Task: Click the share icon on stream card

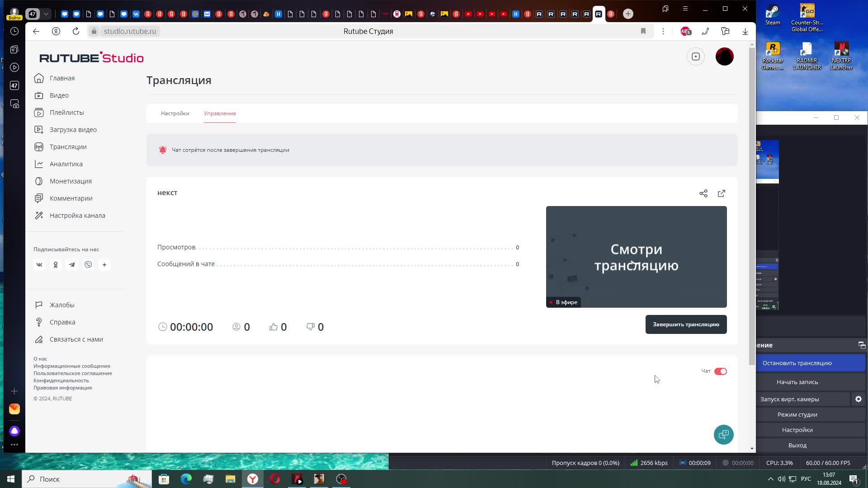Action: 703,193
